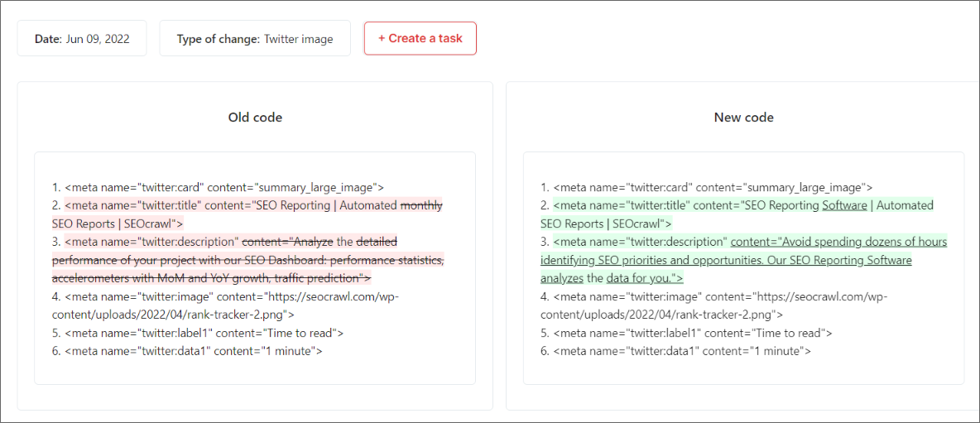Click underlined word "Software" in New code title

click(844, 205)
